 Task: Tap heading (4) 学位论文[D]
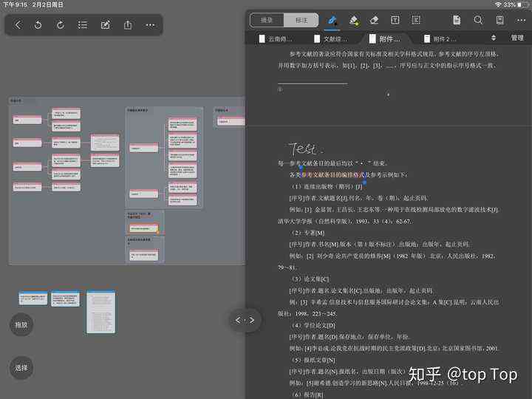pyautogui.click(x=313, y=325)
